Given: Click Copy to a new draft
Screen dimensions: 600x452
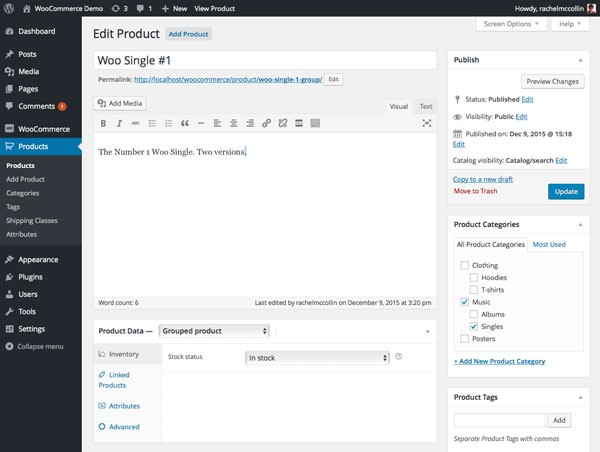Looking at the screenshot, I should [x=483, y=179].
